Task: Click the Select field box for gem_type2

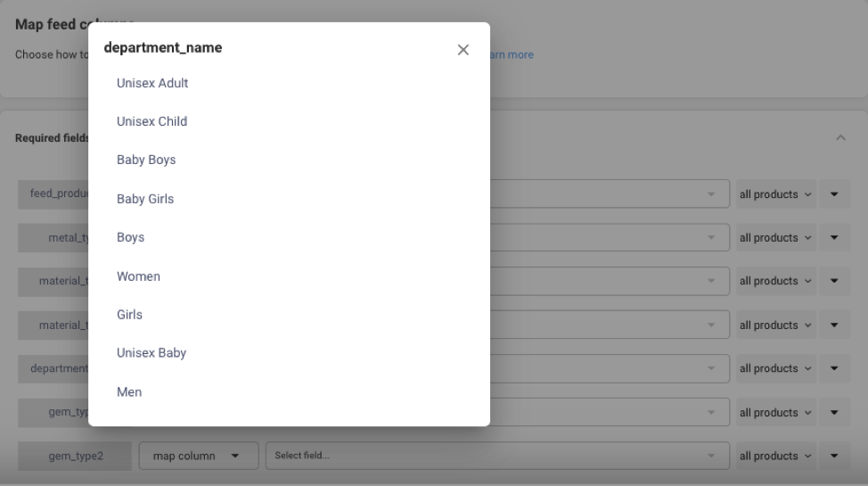Action: 497,456
